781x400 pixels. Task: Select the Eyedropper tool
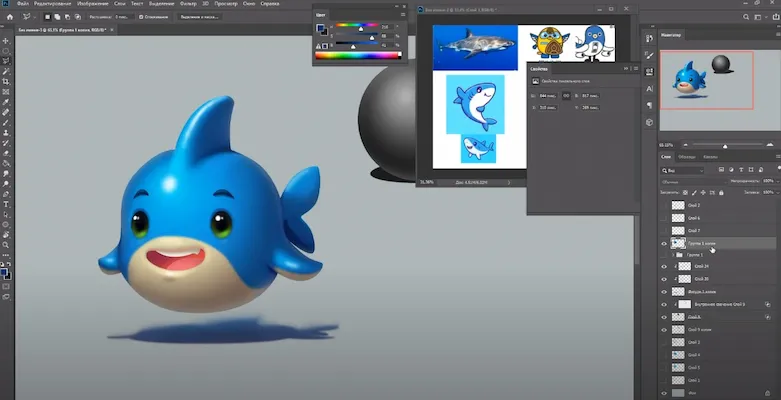(6, 102)
